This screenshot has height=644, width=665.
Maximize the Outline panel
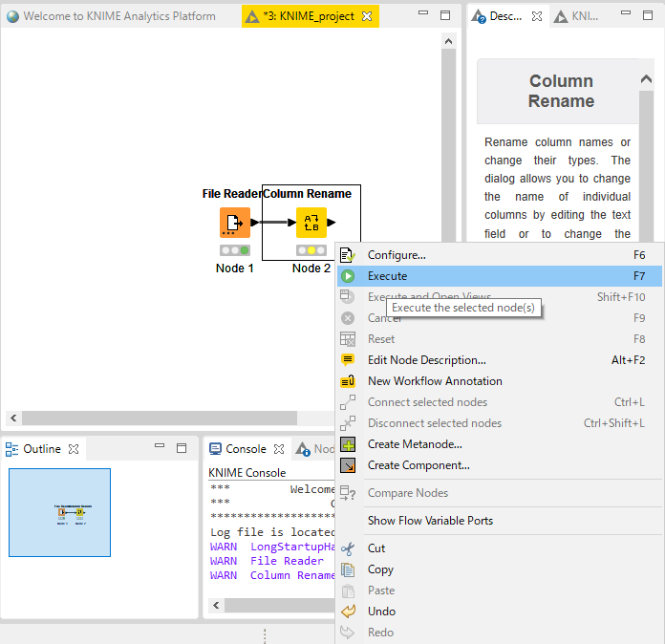[x=182, y=448]
